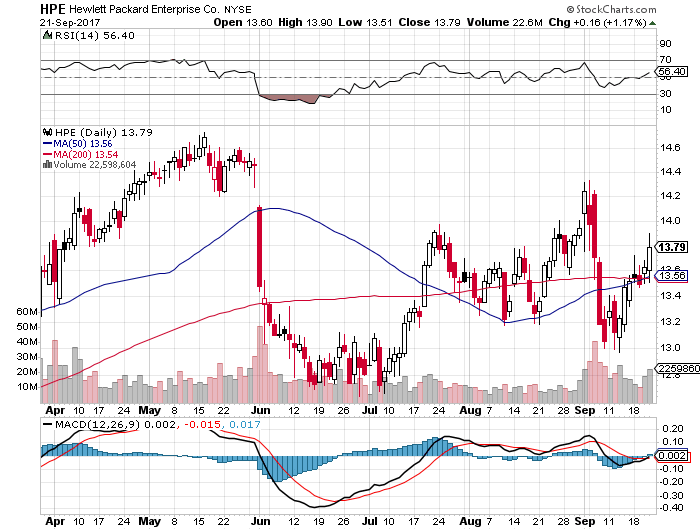Click the 13.56 moving average price tag
The width and height of the screenshot is (700, 530).
pyautogui.click(x=672, y=276)
